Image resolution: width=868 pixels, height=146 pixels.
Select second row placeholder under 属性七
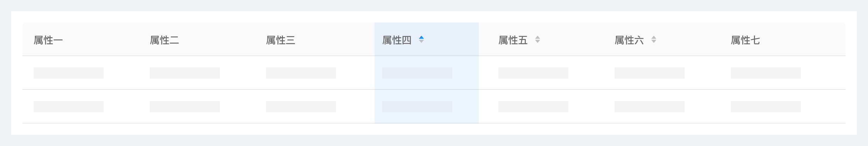766,107
